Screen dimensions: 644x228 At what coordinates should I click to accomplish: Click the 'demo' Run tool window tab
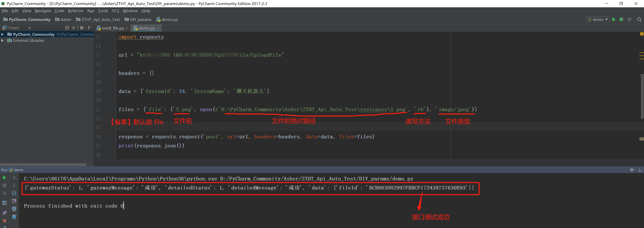(x=16, y=170)
